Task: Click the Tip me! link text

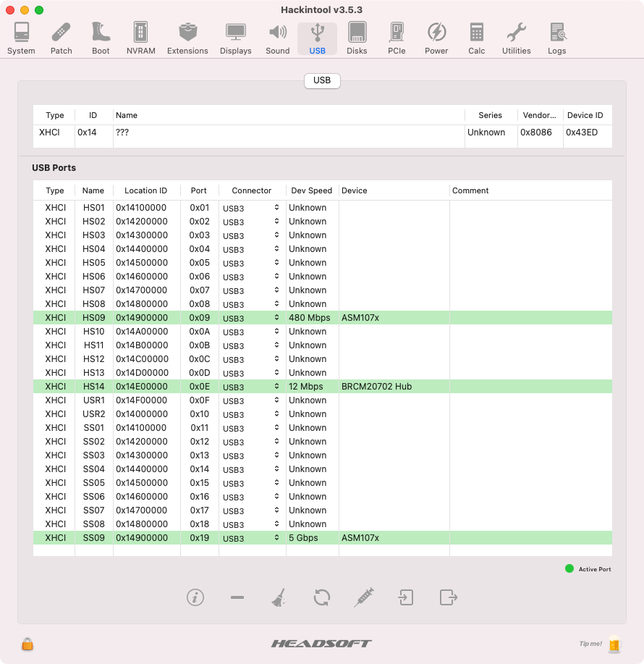Action: point(590,644)
